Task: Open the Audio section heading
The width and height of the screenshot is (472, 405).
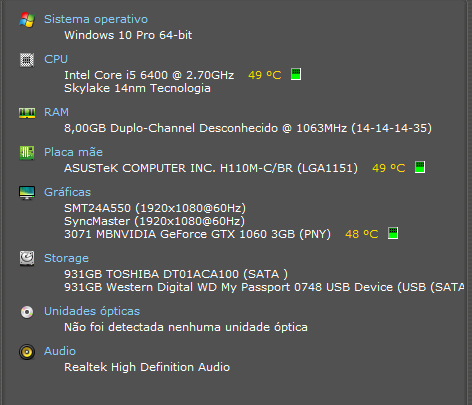Action: tap(60, 351)
